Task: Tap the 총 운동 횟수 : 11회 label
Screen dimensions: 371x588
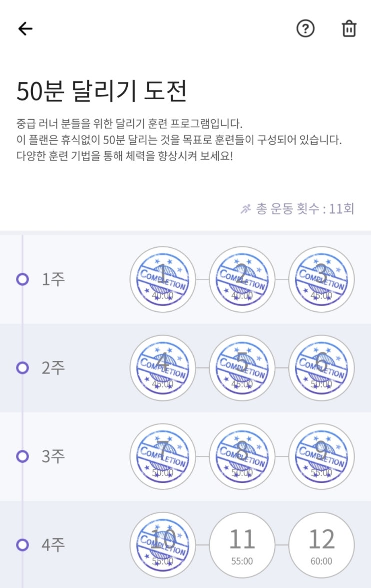Action: point(305,209)
